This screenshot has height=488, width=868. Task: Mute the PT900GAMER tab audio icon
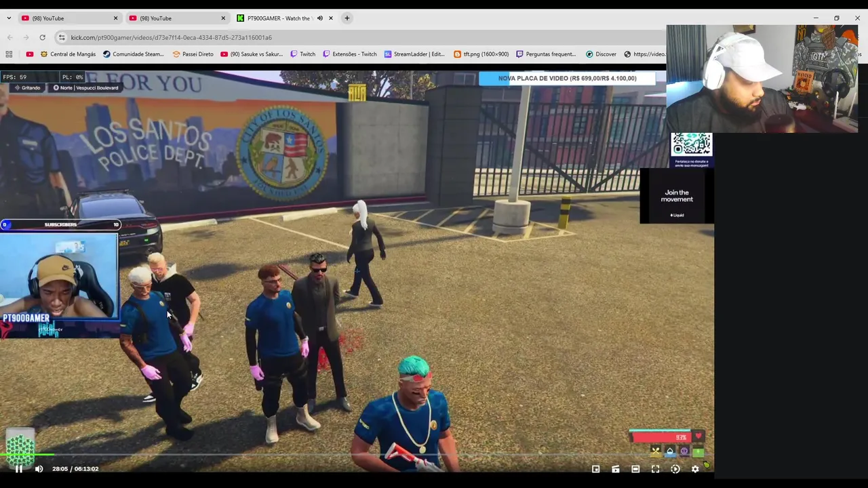pos(319,18)
